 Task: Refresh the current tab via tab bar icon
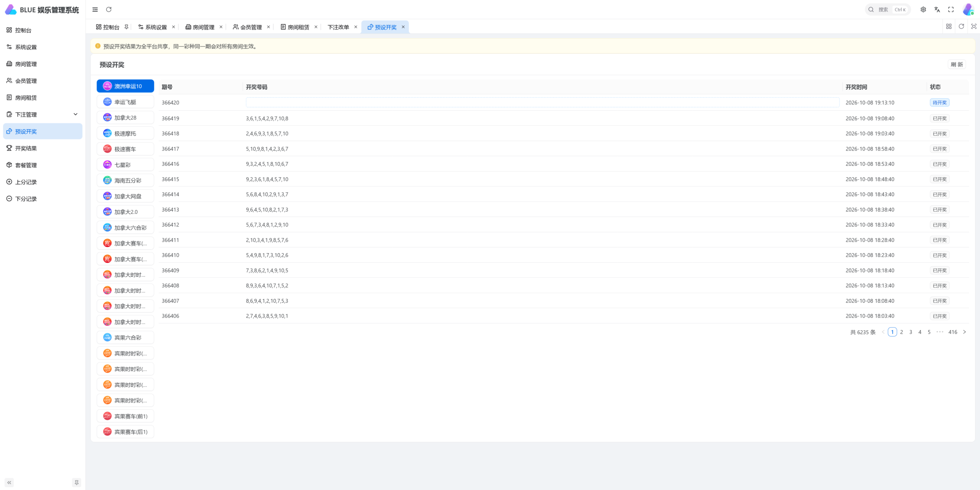pos(961,26)
